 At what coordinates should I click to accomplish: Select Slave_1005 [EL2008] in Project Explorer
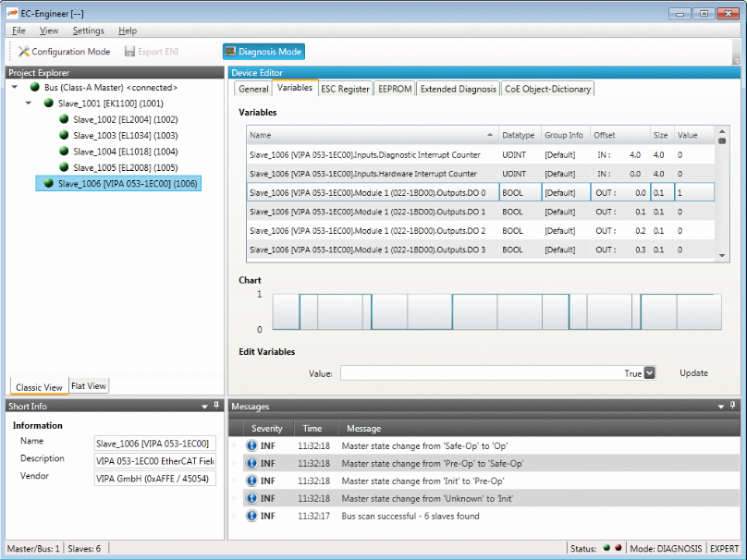(126, 167)
